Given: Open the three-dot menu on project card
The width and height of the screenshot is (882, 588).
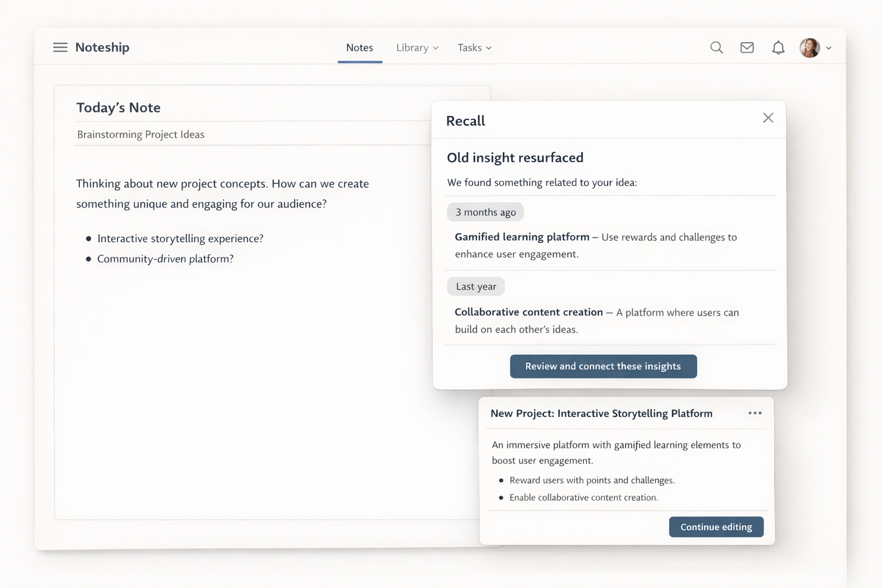Looking at the screenshot, I should pyautogui.click(x=755, y=413).
